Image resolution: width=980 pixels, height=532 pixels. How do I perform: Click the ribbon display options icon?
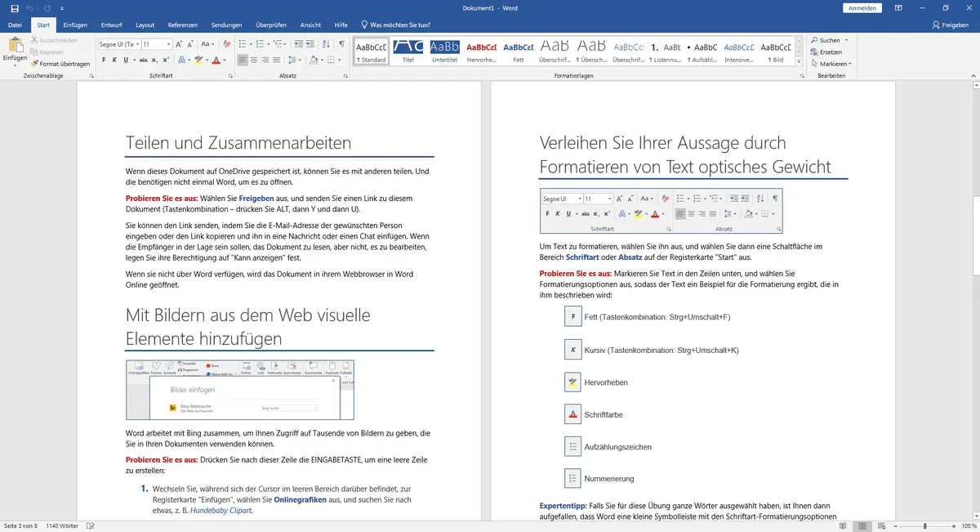click(x=898, y=8)
